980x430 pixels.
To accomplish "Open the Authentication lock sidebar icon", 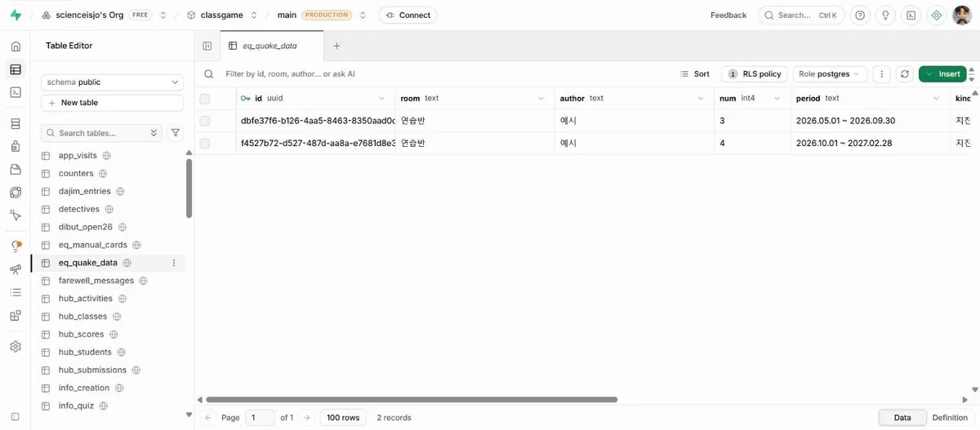I will point(16,147).
